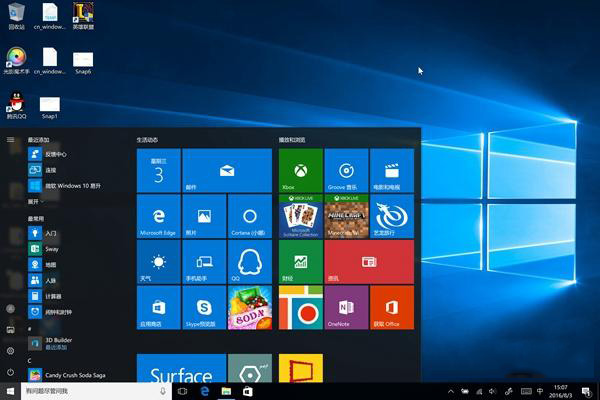
Task: Open the Store shopping bag tile
Action: pos(158,307)
